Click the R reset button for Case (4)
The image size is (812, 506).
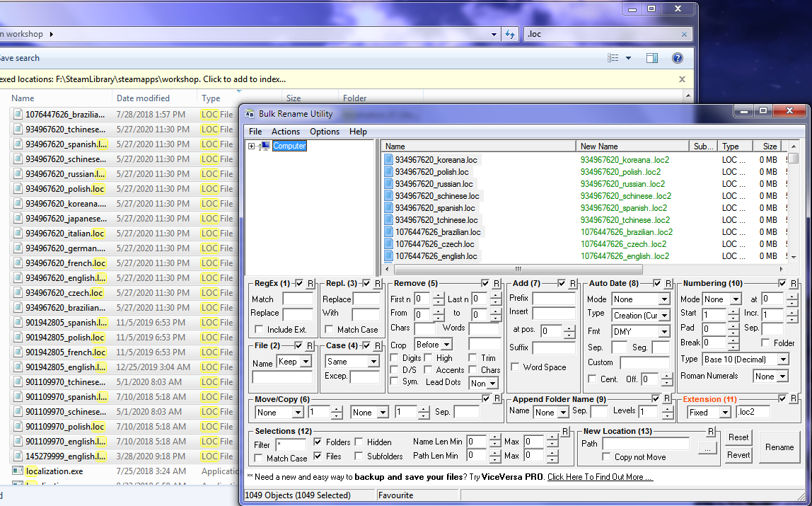(378, 345)
